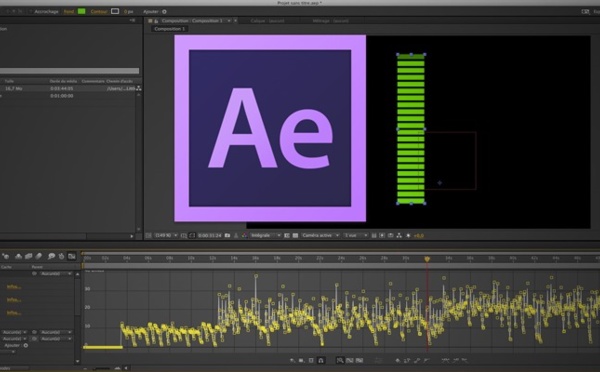600x372 pixels.
Task: Toggle the Graph Editor button in timeline
Action: pos(72,256)
